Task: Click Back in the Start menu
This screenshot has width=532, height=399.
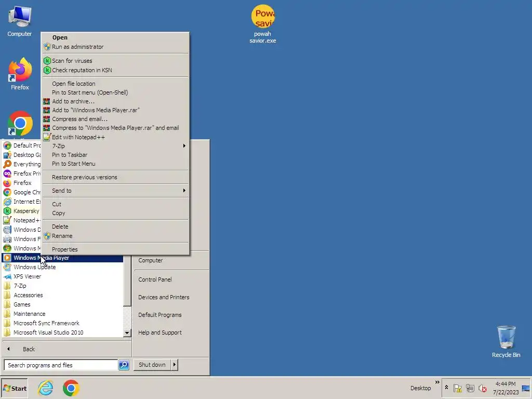Action: (x=66, y=349)
